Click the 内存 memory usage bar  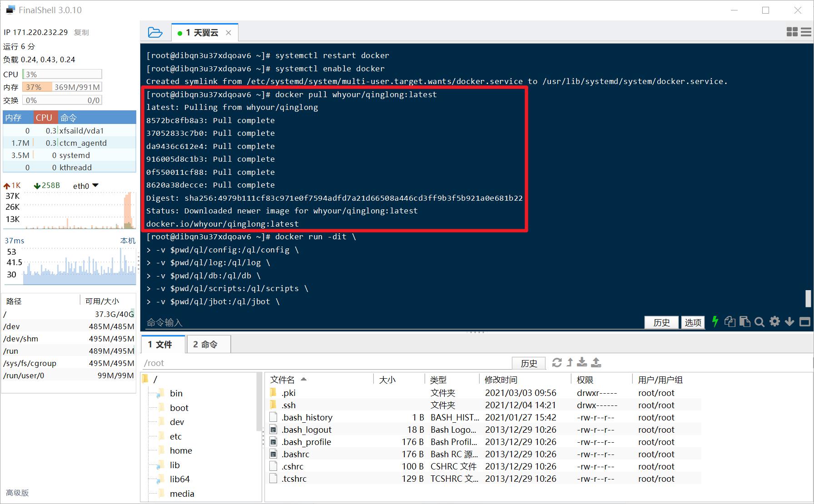pyautogui.click(x=62, y=87)
